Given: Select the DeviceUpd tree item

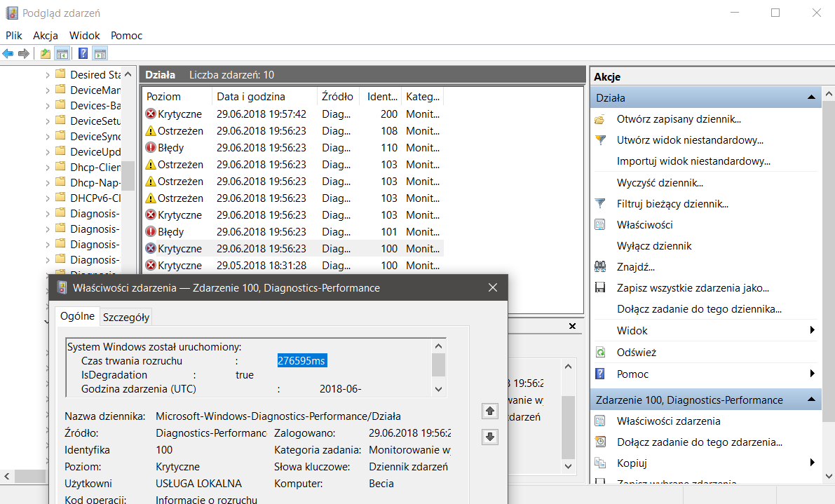Looking at the screenshot, I should tap(95, 152).
